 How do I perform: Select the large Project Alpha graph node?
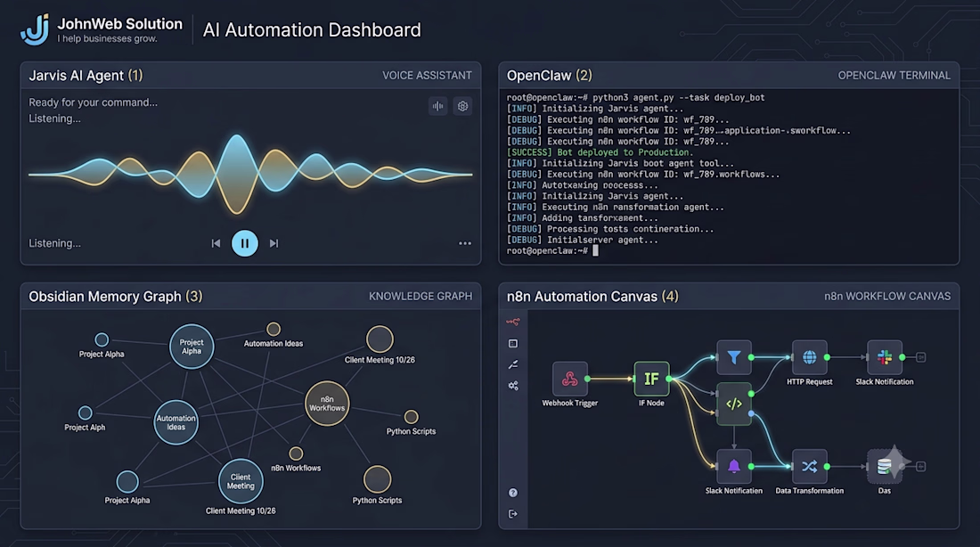tap(192, 347)
